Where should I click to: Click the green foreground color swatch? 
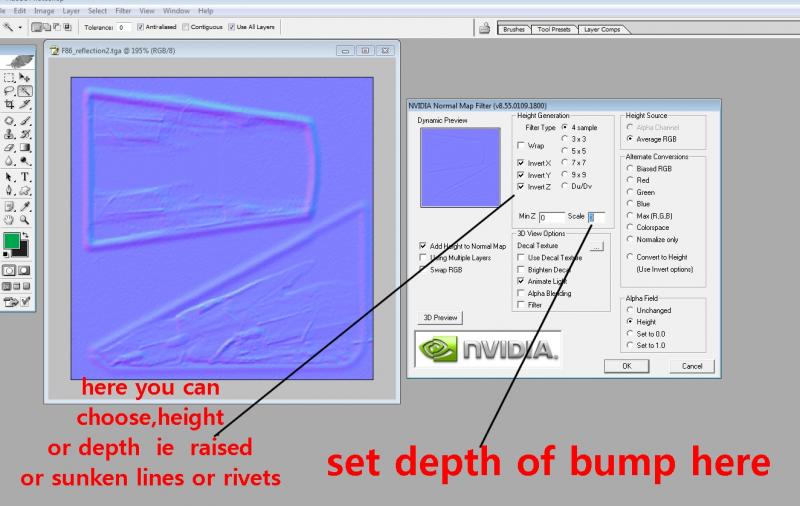point(11,241)
